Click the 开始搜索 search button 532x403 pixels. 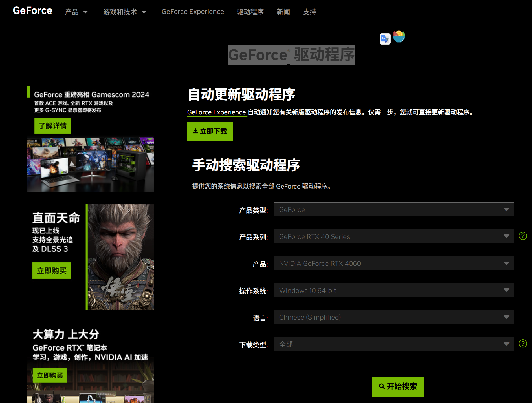tap(398, 387)
